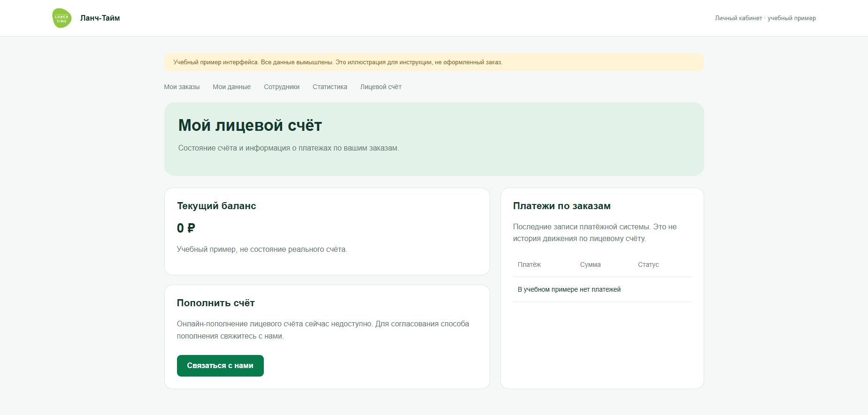868x415 pixels.
Task: Click the 'В учебном примере нет платежей' row
Action: tap(602, 289)
